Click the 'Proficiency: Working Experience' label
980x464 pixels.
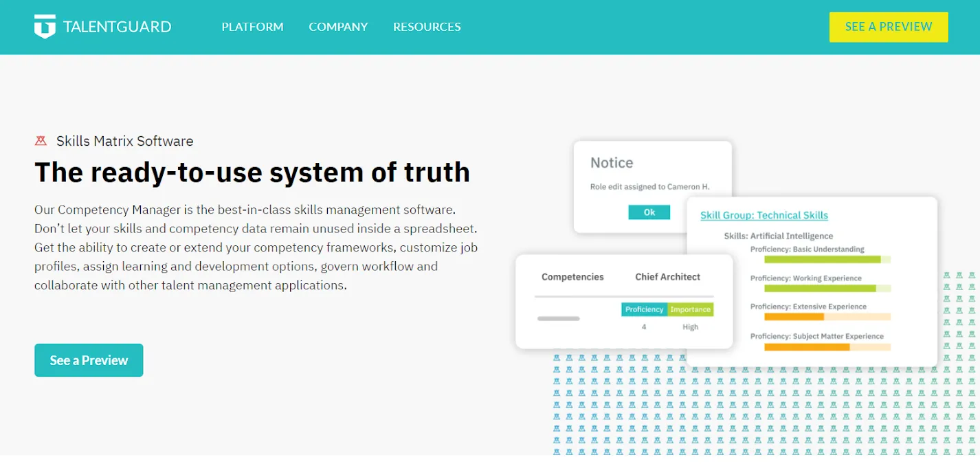pyautogui.click(x=805, y=278)
